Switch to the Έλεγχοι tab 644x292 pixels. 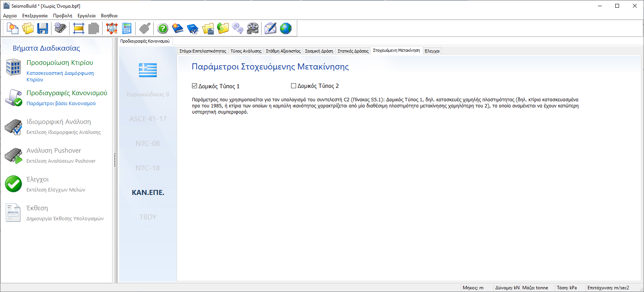432,51
